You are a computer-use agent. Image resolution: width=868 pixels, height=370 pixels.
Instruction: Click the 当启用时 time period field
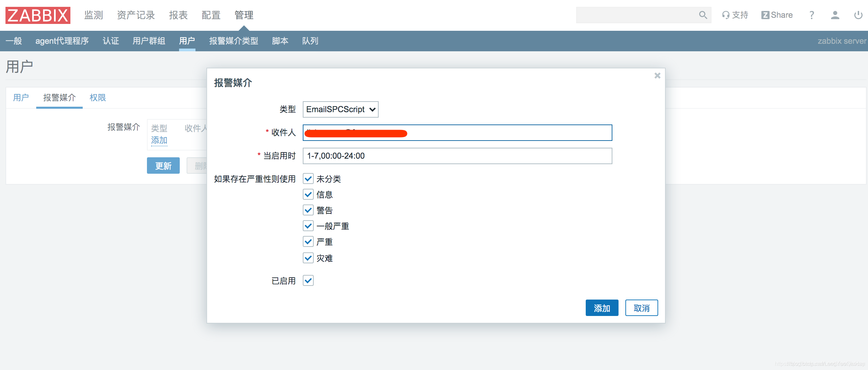pyautogui.click(x=458, y=156)
